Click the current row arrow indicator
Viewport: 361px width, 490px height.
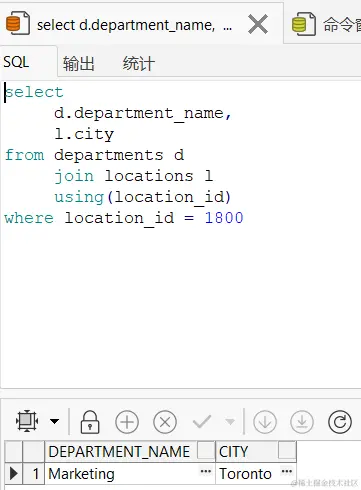coord(13,474)
